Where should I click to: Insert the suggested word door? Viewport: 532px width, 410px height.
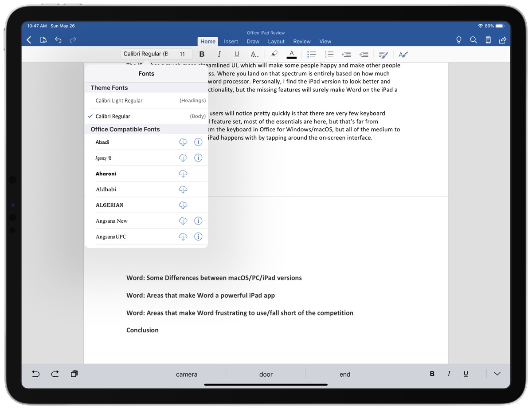[x=266, y=375]
